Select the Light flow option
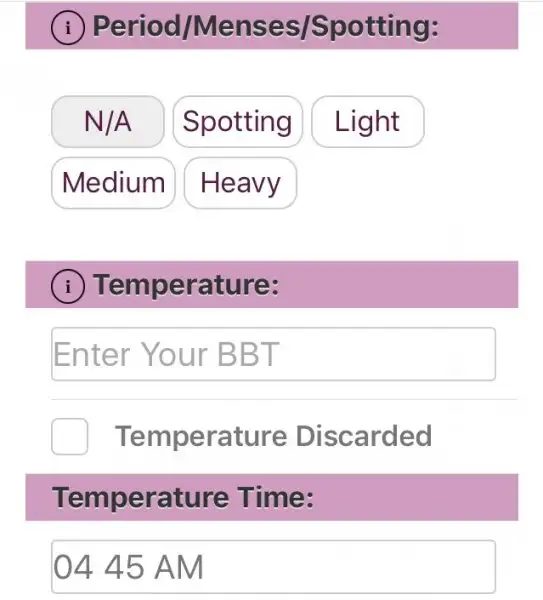Viewport: 543px width, 600px height. point(368,122)
